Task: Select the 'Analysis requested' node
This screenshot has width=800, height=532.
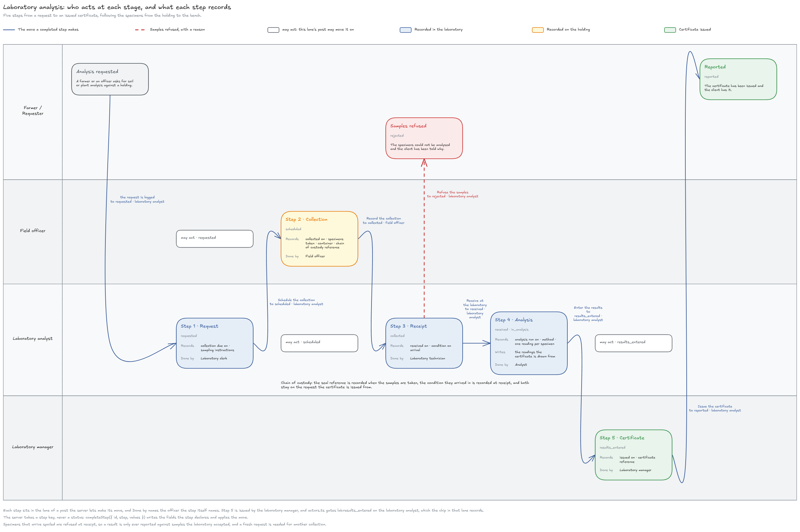Action: pos(110,79)
